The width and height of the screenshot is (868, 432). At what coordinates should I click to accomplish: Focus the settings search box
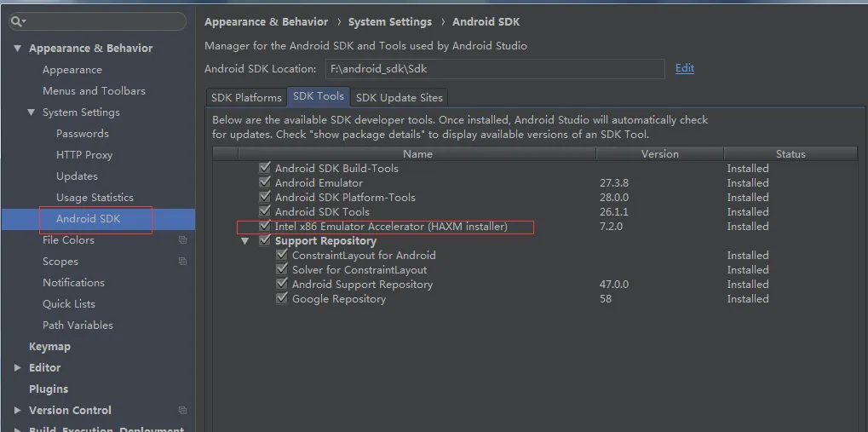coord(97,21)
